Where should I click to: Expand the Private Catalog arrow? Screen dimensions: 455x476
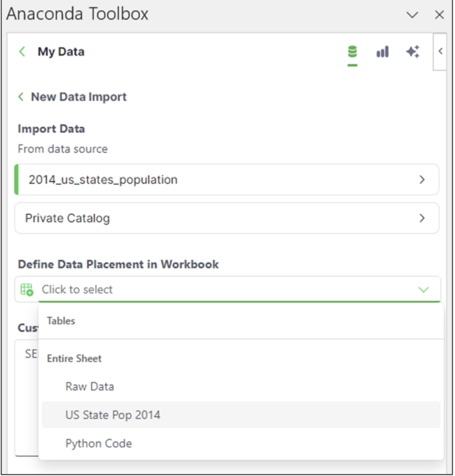click(x=422, y=218)
